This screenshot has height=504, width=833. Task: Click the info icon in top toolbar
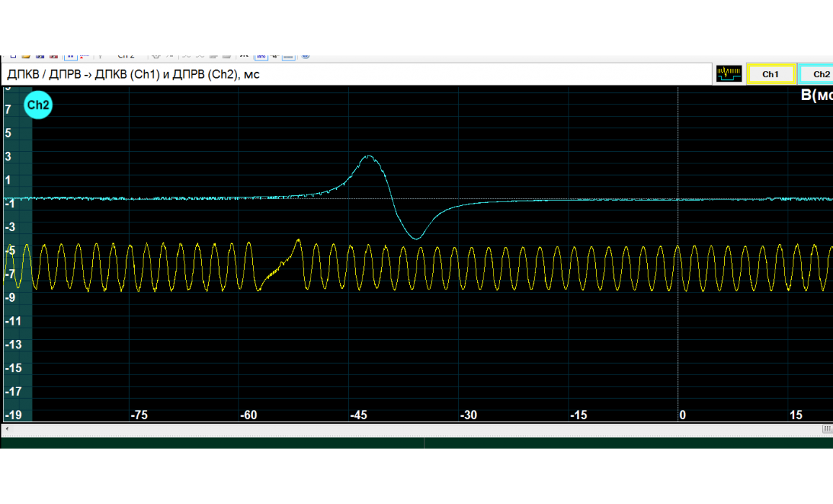(x=262, y=56)
